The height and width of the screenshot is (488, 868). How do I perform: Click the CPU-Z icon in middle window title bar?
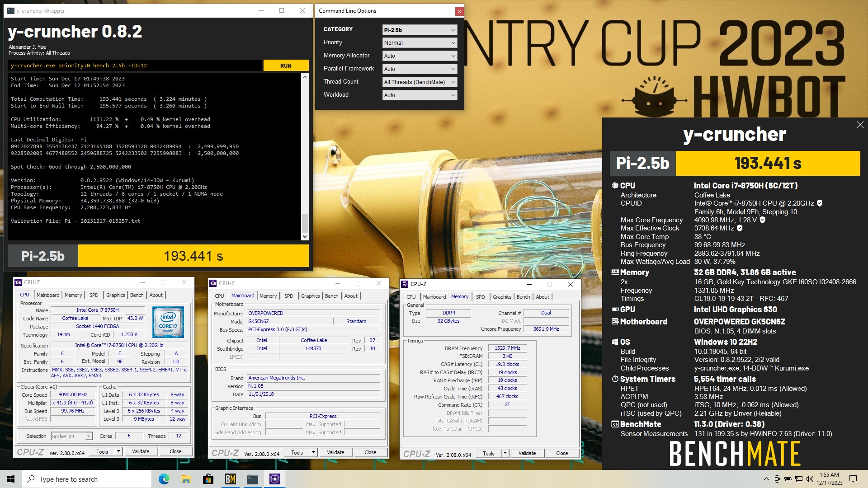pyautogui.click(x=213, y=283)
